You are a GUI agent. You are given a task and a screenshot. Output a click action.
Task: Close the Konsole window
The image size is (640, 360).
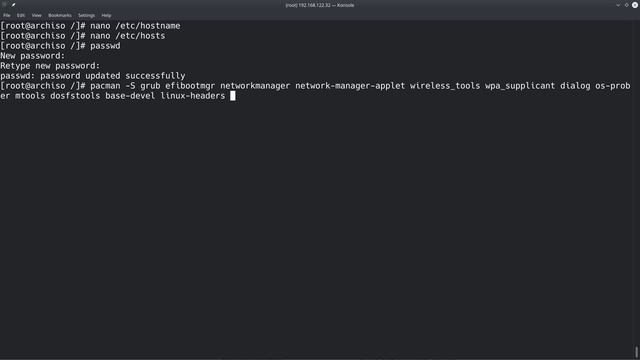[x=635, y=5]
